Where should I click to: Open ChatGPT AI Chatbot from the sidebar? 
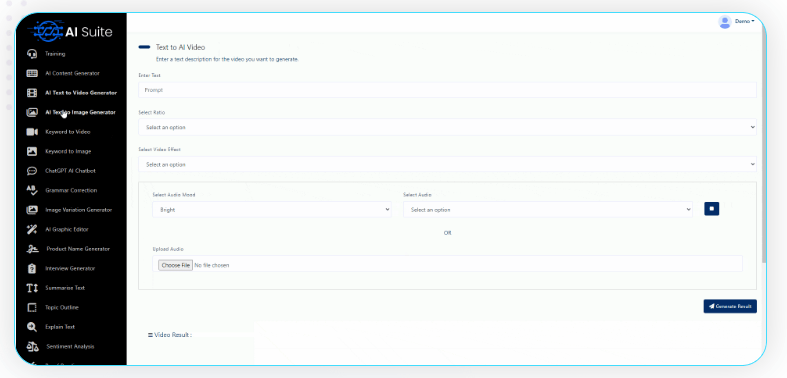[70, 171]
